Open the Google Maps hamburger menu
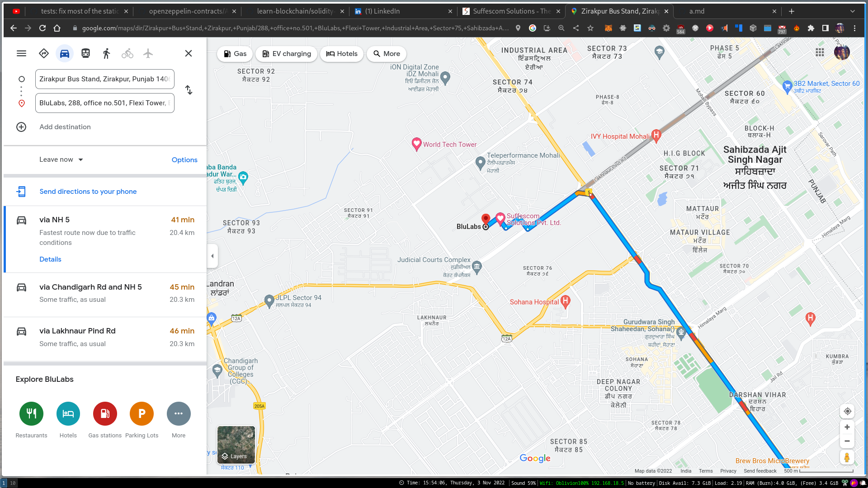The image size is (868, 488). coord(21,53)
